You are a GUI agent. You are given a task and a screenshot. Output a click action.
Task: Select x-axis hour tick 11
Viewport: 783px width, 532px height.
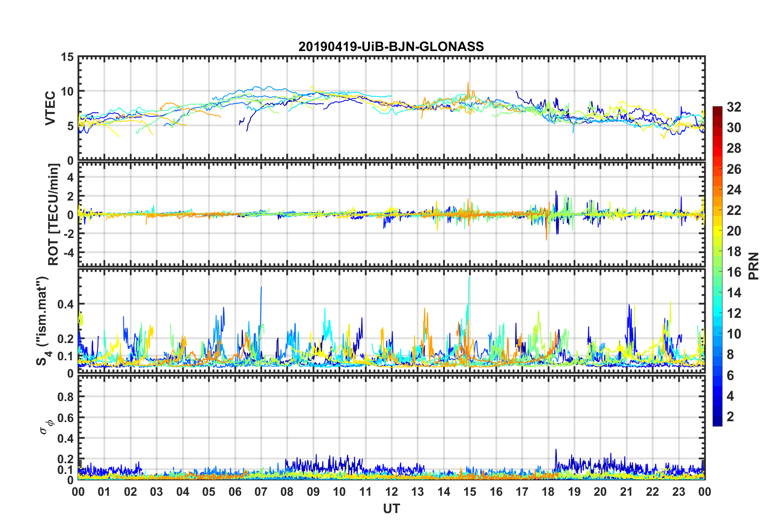click(x=366, y=492)
